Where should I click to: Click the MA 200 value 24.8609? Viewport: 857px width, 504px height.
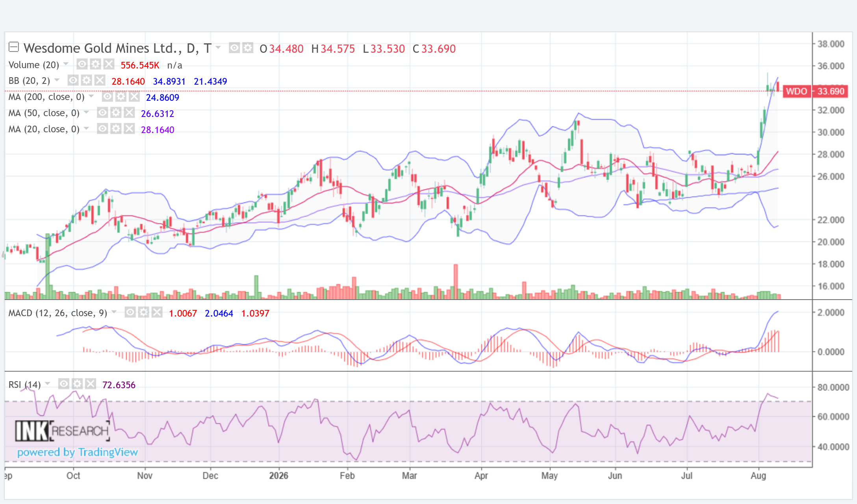163,98
